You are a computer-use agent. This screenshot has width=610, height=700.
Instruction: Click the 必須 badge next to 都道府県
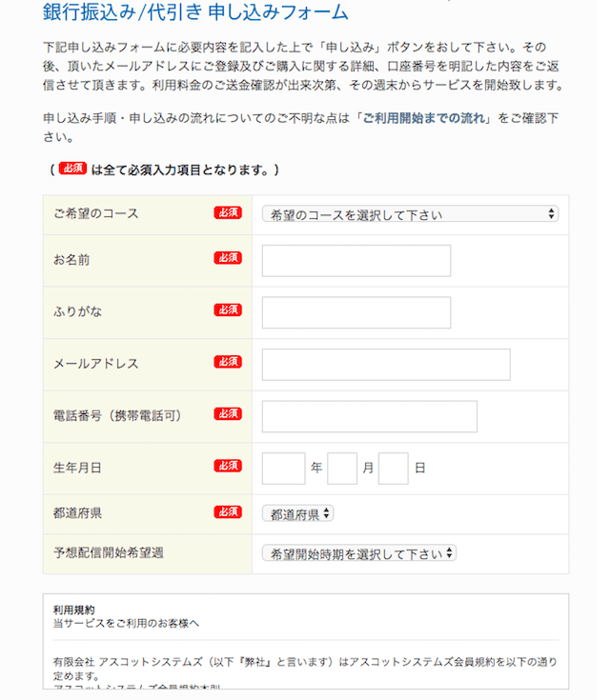coord(228,512)
